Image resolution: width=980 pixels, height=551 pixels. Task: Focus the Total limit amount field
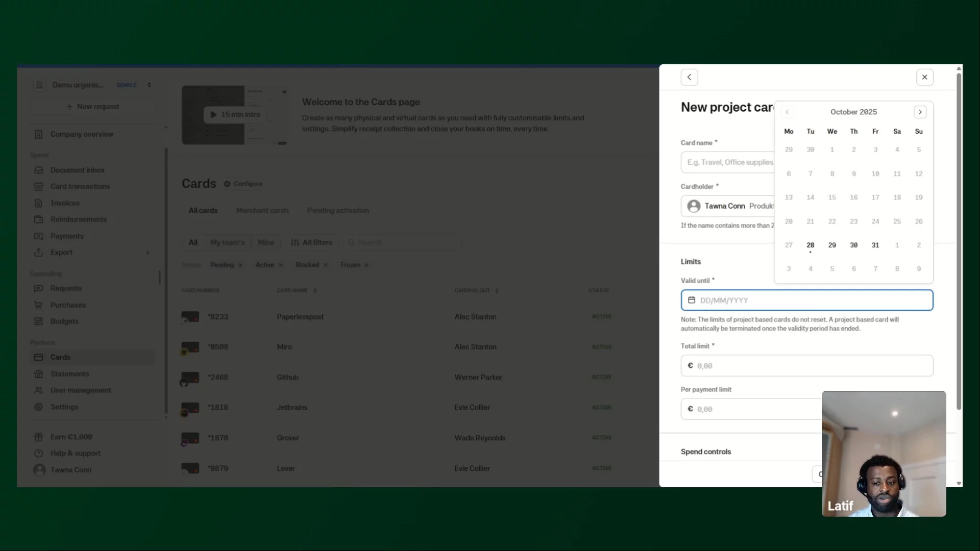tap(806, 366)
